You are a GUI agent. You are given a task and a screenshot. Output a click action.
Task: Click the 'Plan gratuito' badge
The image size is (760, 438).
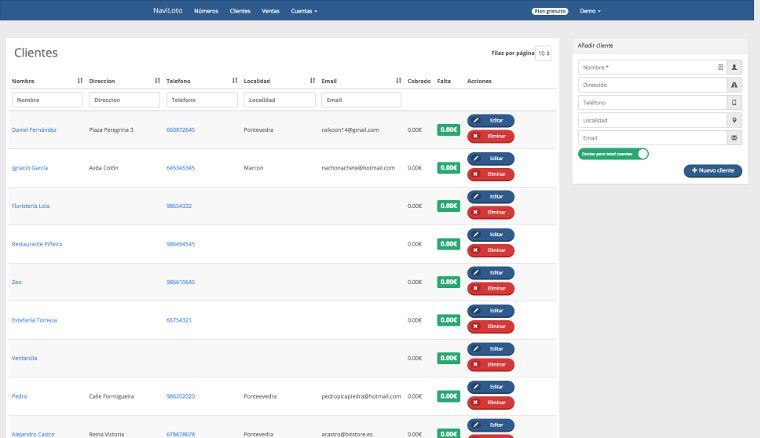550,11
